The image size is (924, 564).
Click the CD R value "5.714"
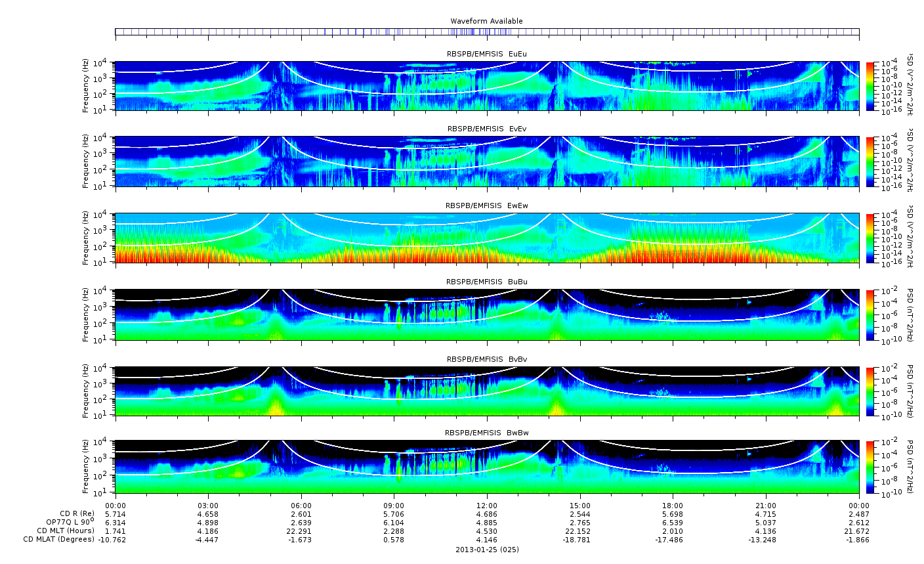tap(115, 514)
